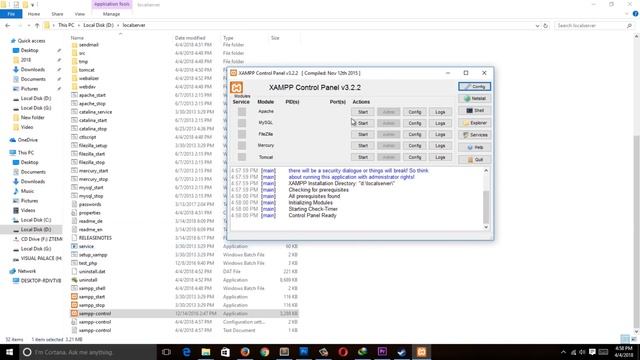Show hidden system tray icons
The image size is (640, 360).
click(563, 352)
